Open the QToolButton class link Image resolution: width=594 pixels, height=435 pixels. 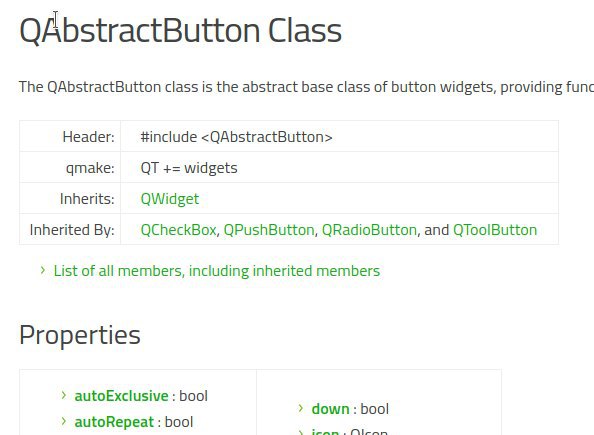click(495, 230)
